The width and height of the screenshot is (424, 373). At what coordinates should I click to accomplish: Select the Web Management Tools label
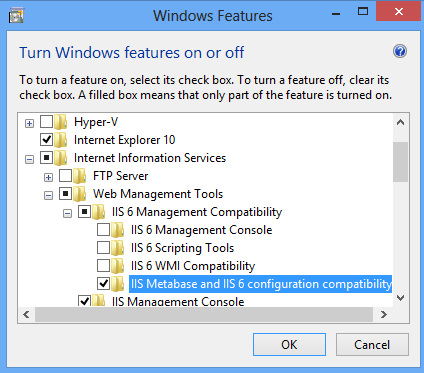[x=158, y=194]
